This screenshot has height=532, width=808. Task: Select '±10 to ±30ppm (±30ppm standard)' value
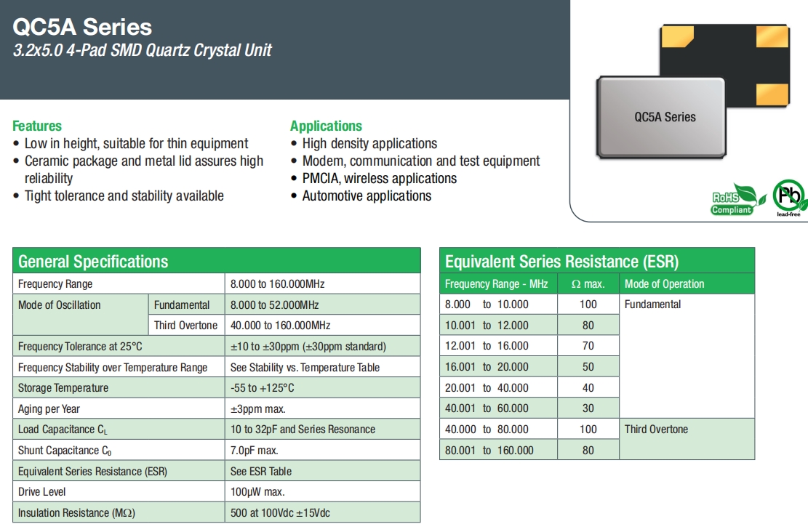tap(308, 346)
